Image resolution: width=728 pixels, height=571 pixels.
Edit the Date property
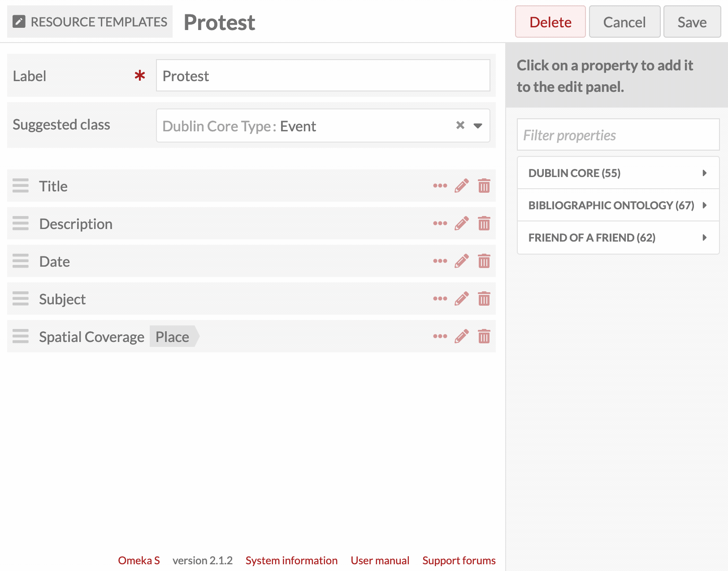tap(462, 261)
